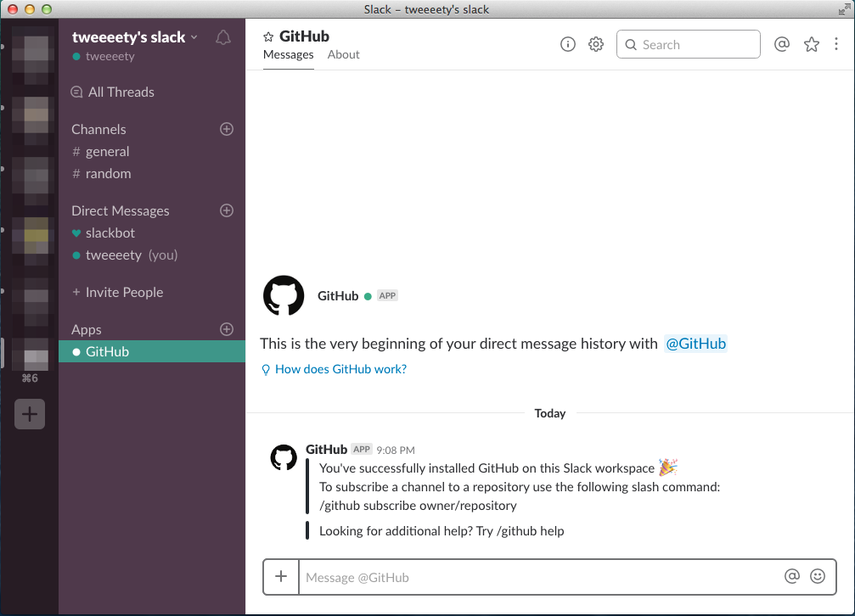Open emoji picker in message box
855x616 pixels.
818,576
